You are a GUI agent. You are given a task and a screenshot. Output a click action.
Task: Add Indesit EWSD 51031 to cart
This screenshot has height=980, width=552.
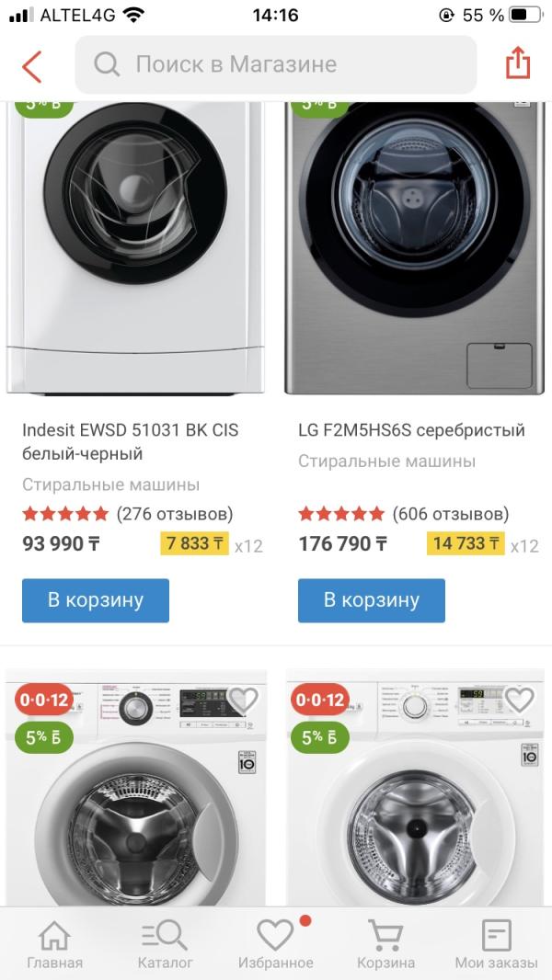pyautogui.click(x=96, y=600)
